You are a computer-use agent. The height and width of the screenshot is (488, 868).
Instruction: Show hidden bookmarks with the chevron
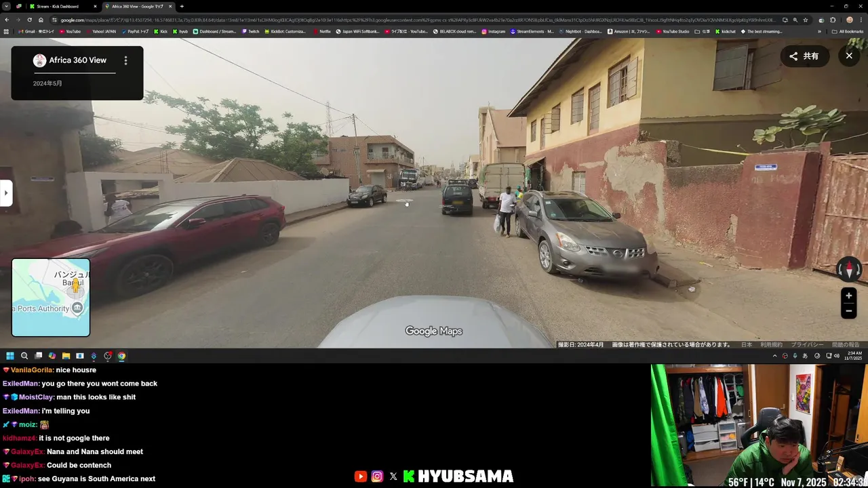pyautogui.click(x=819, y=31)
